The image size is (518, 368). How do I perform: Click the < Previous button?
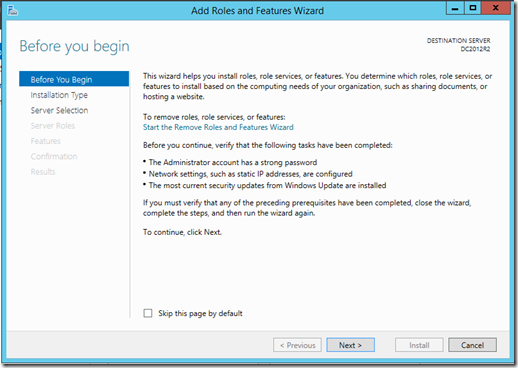(297, 345)
